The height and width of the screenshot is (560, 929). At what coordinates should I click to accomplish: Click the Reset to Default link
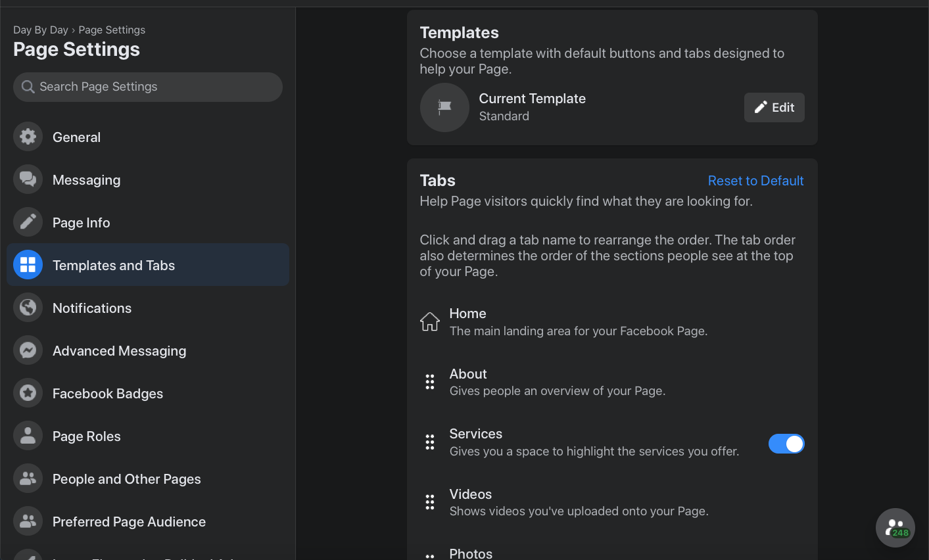756,181
